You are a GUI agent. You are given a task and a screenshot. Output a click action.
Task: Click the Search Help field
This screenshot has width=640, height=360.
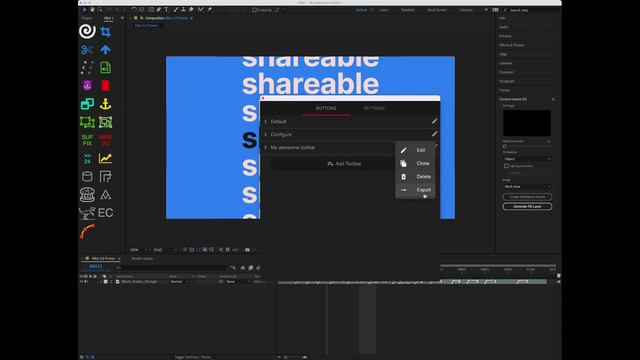[532, 10]
